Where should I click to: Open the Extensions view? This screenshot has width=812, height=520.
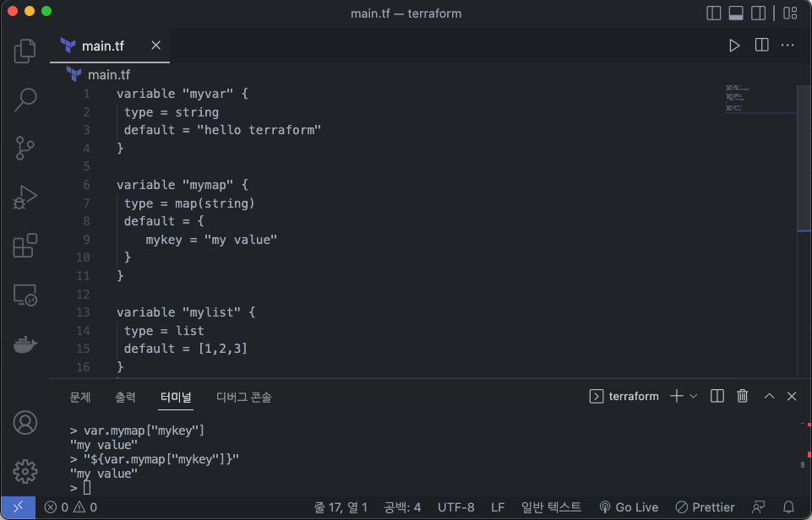[x=25, y=246]
